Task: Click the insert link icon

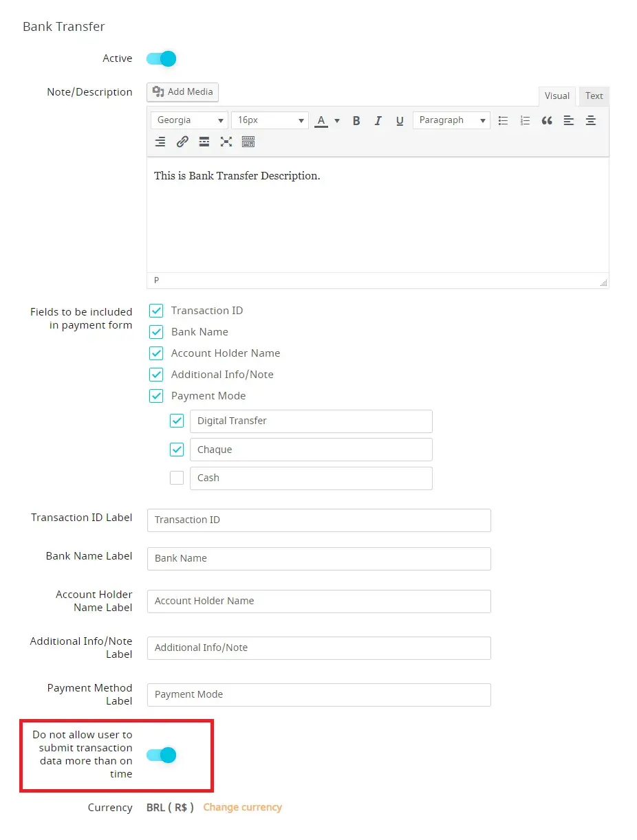Action: [182, 142]
